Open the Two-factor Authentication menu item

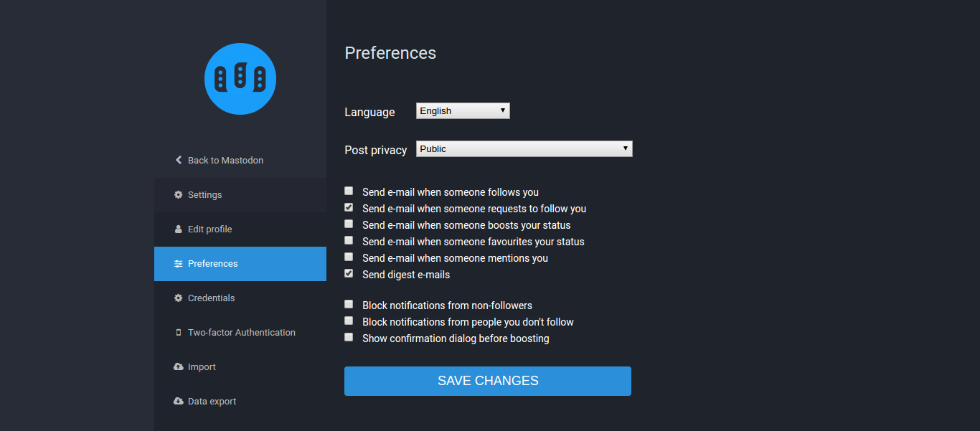click(x=240, y=332)
